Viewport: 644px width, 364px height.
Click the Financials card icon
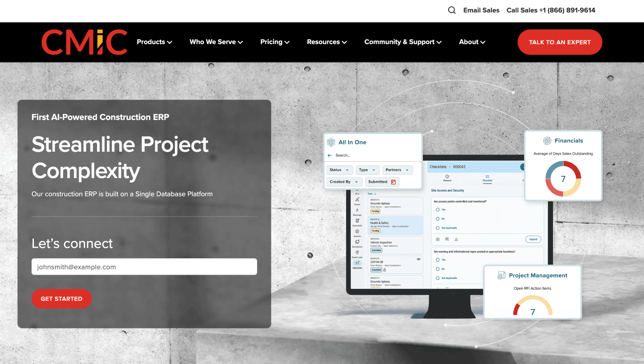[x=547, y=141]
